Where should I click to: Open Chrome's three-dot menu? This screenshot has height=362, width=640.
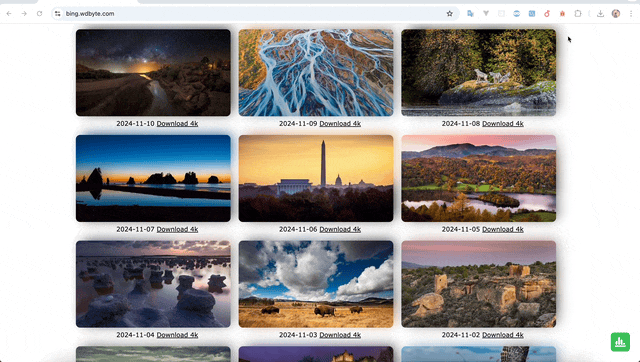tap(631, 13)
